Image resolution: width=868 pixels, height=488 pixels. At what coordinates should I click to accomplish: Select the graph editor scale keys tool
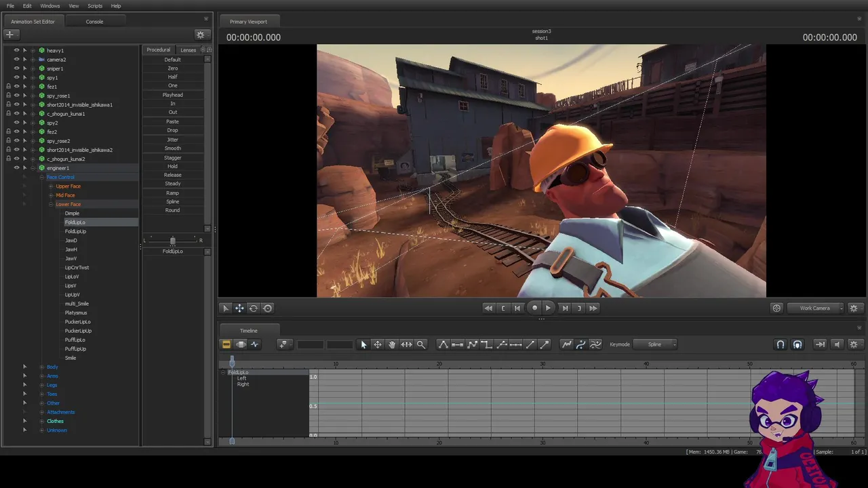point(406,344)
